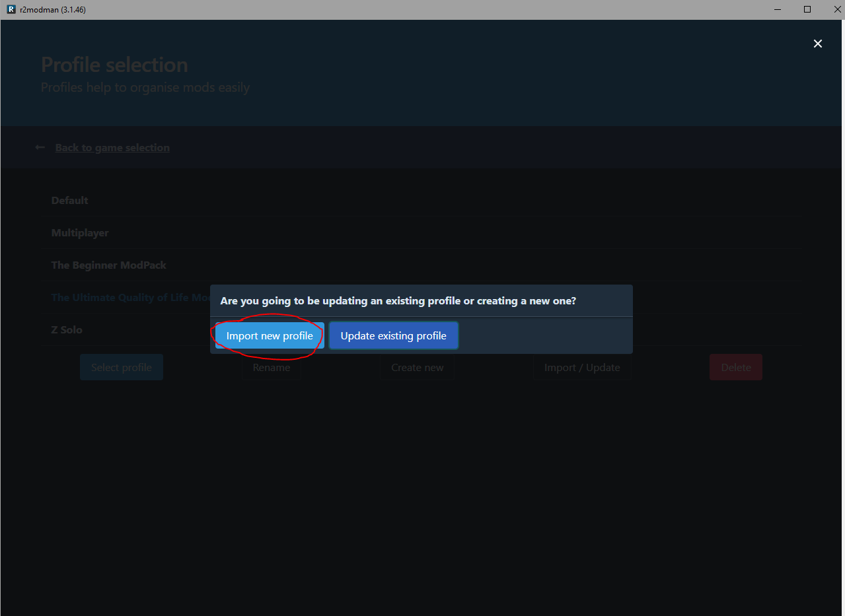The width and height of the screenshot is (845, 616).
Task: Open Import / Update dialog button
Action: 582,367
